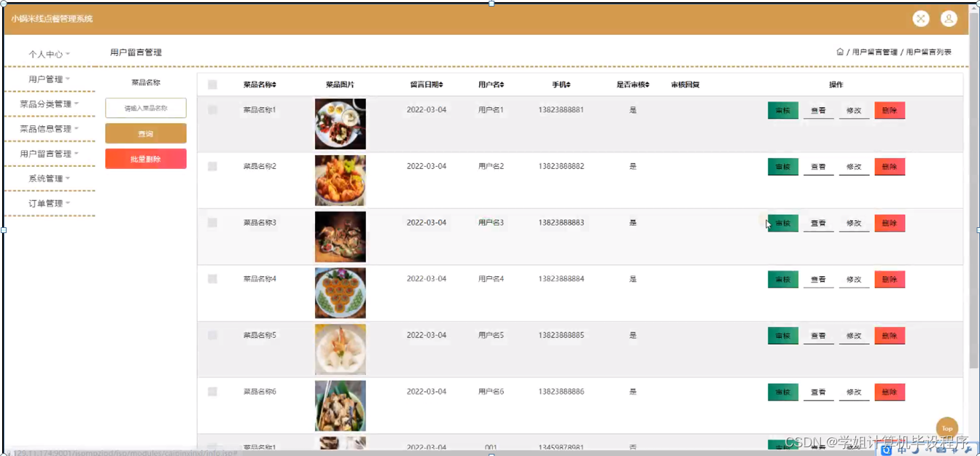Click 查看 for 用户名1 row
Viewport: 980px width, 456px height.
[x=818, y=111]
